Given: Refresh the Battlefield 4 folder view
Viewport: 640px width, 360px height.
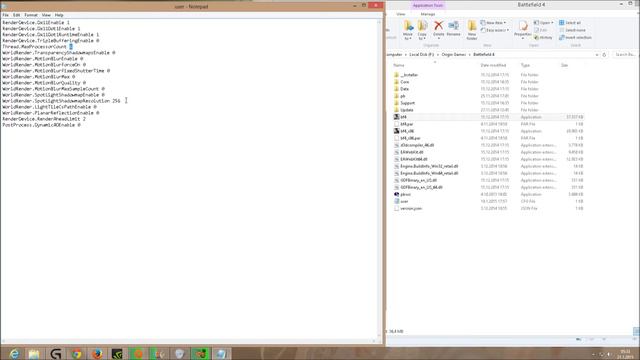Looking at the screenshot, I should coord(604,55).
